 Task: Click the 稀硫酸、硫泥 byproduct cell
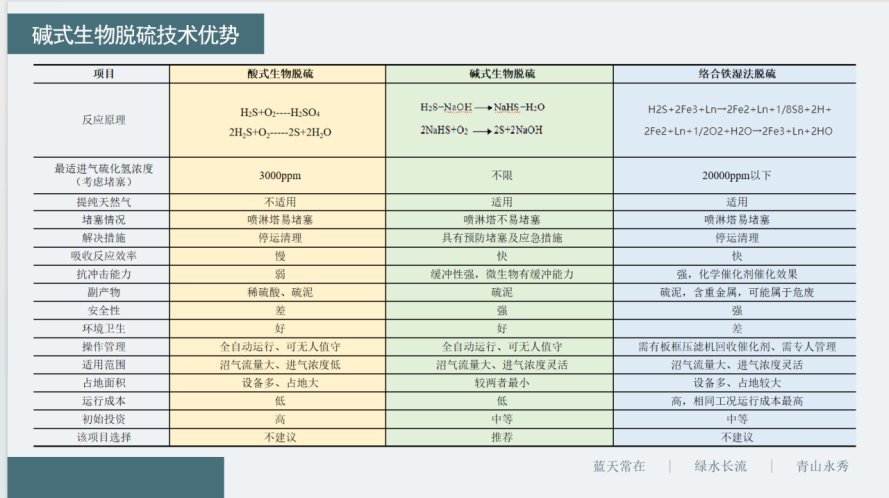point(279,292)
